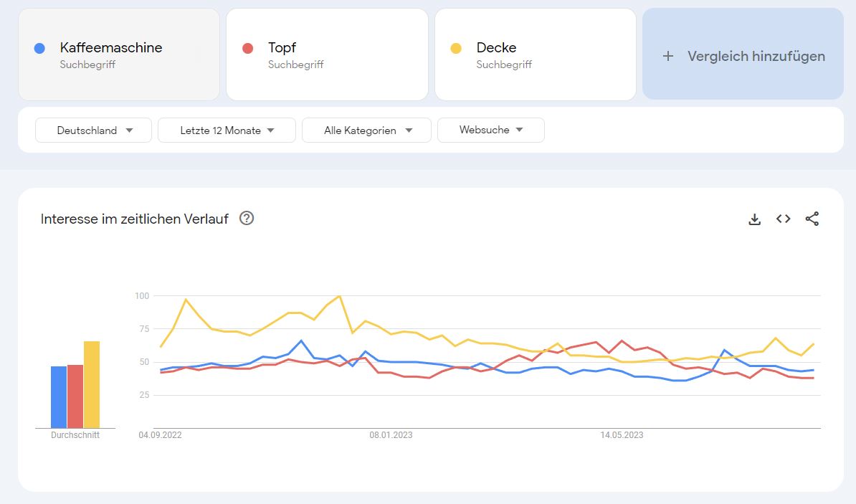Screen dimensions: 856x504
Task: Click the yellow average bar for Decke
Action: (92, 385)
